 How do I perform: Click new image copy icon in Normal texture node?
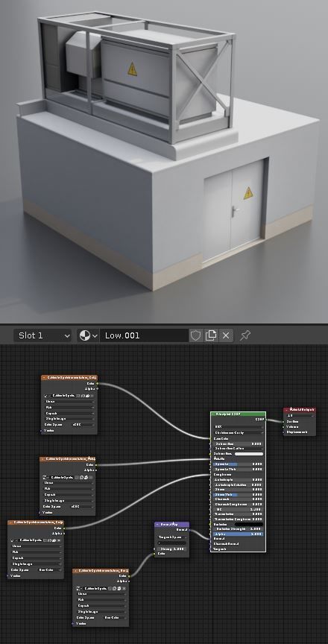pos(115,589)
